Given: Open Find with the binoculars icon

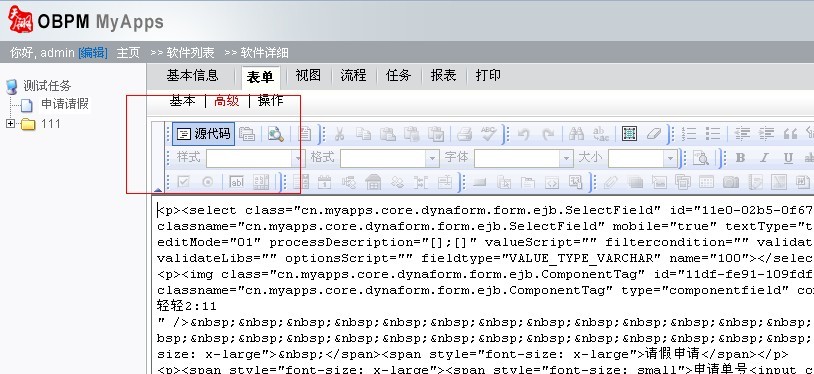Looking at the screenshot, I should (576, 134).
